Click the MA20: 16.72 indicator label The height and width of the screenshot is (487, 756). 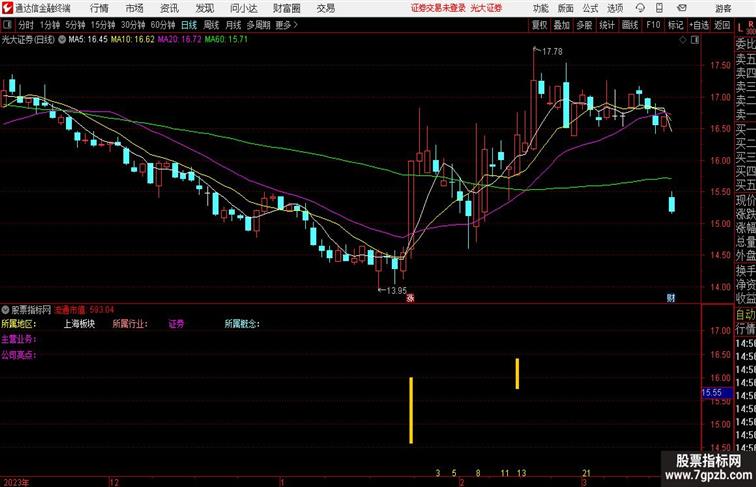click(179, 40)
